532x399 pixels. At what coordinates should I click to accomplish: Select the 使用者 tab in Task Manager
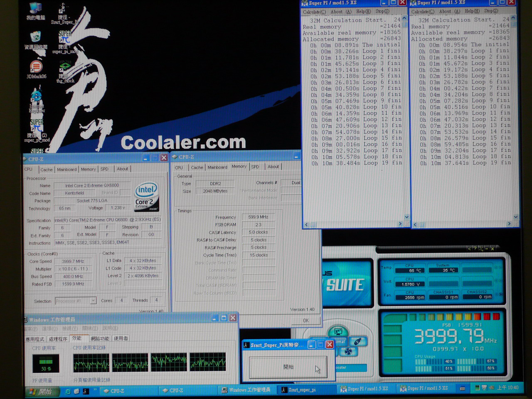(121, 339)
